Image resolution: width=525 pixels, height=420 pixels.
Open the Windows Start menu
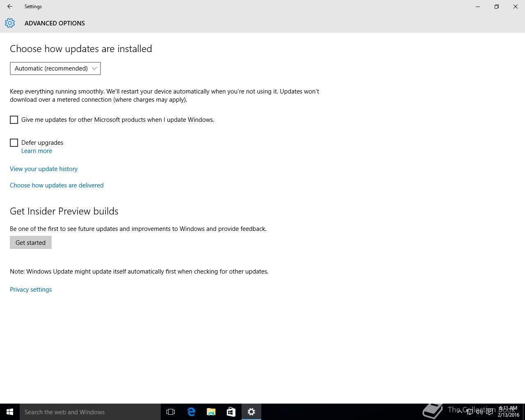[10, 412]
